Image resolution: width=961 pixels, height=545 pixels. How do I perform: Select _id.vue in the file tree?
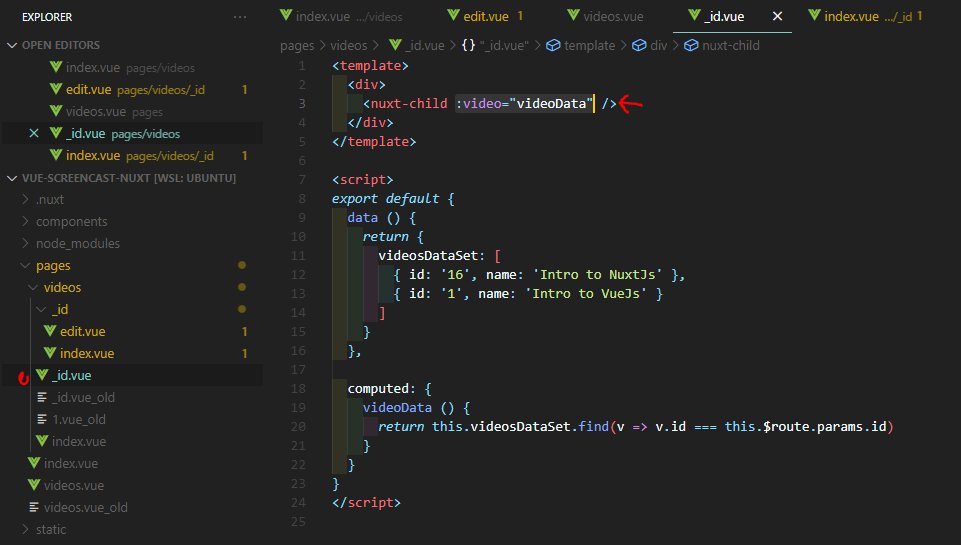tap(132, 376)
